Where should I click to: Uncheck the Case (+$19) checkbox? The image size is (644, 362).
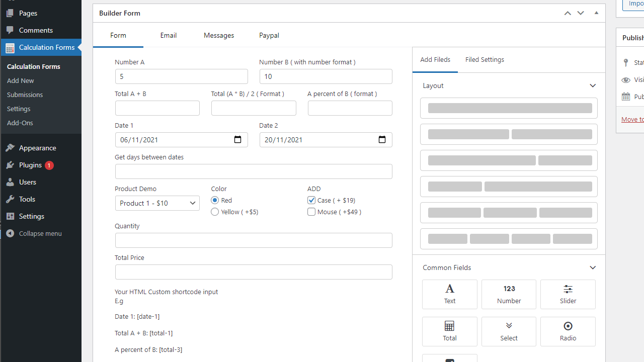[x=311, y=200]
